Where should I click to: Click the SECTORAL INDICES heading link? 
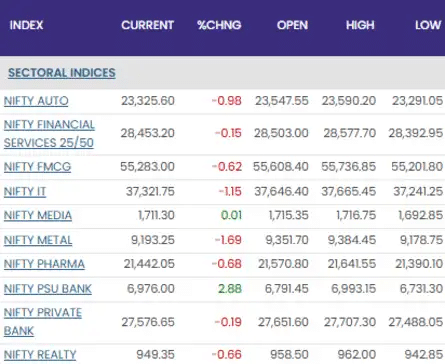tap(62, 73)
